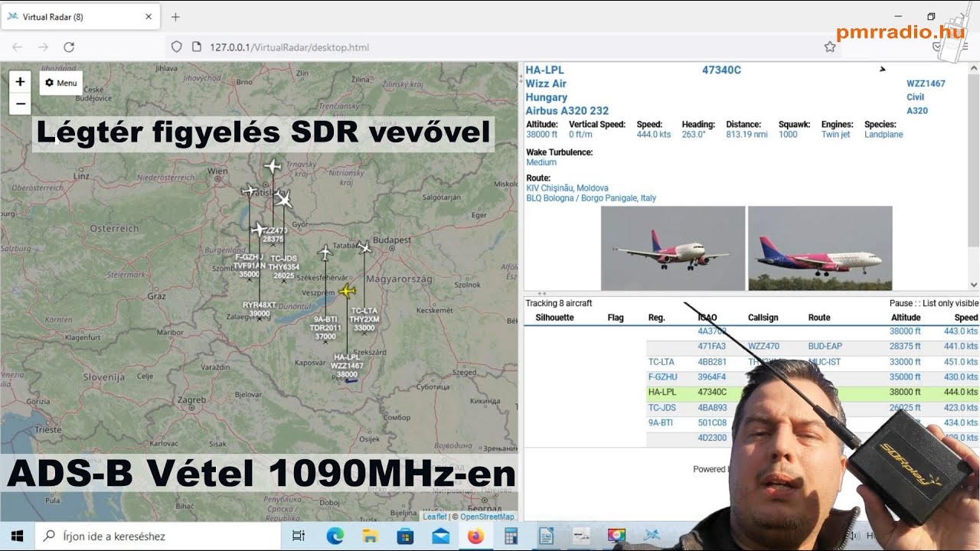
Task: Zoom in the map with plus button
Action: (x=20, y=82)
